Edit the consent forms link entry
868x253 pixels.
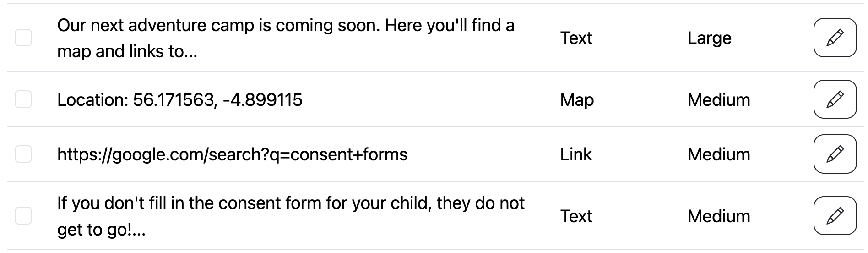(x=835, y=154)
